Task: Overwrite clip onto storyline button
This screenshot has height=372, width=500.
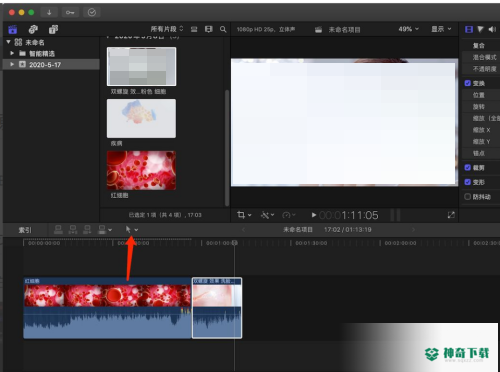Action: click(x=102, y=229)
